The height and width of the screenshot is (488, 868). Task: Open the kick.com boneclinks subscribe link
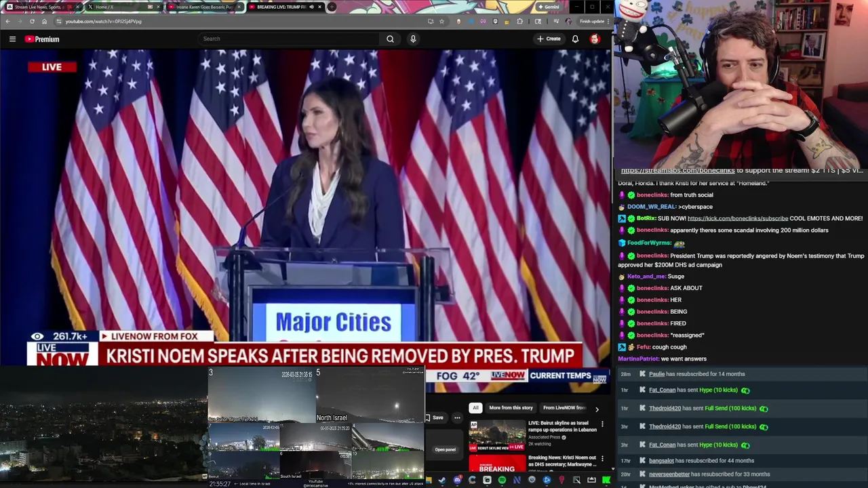(x=738, y=218)
